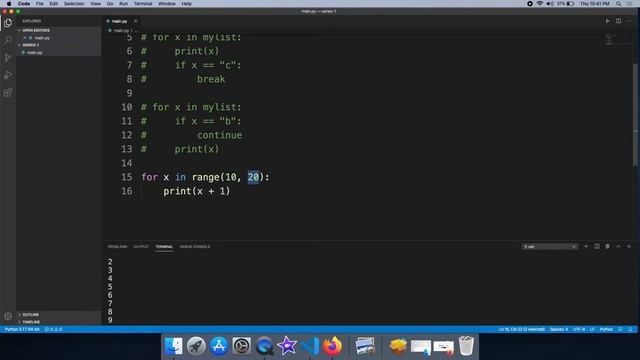Click main.py in the breadcrumb bar
The width and height of the screenshot is (640, 360).
[121, 30]
